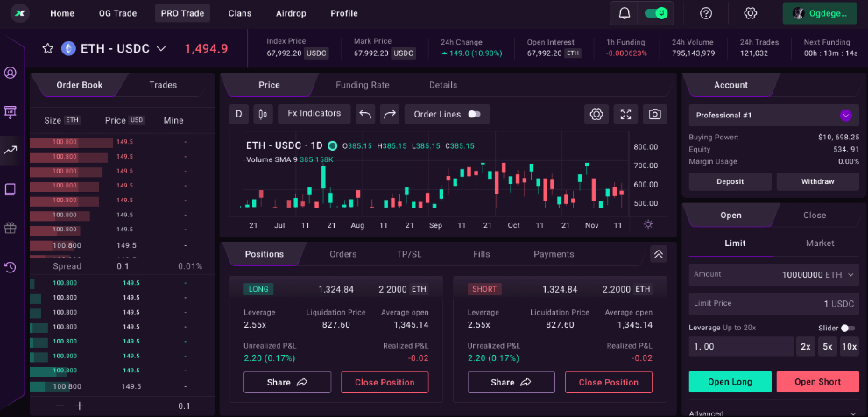The height and width of the screenshot is (417, 868).
Task: Toggle the green switch in top bar
Action: [656, 13]
